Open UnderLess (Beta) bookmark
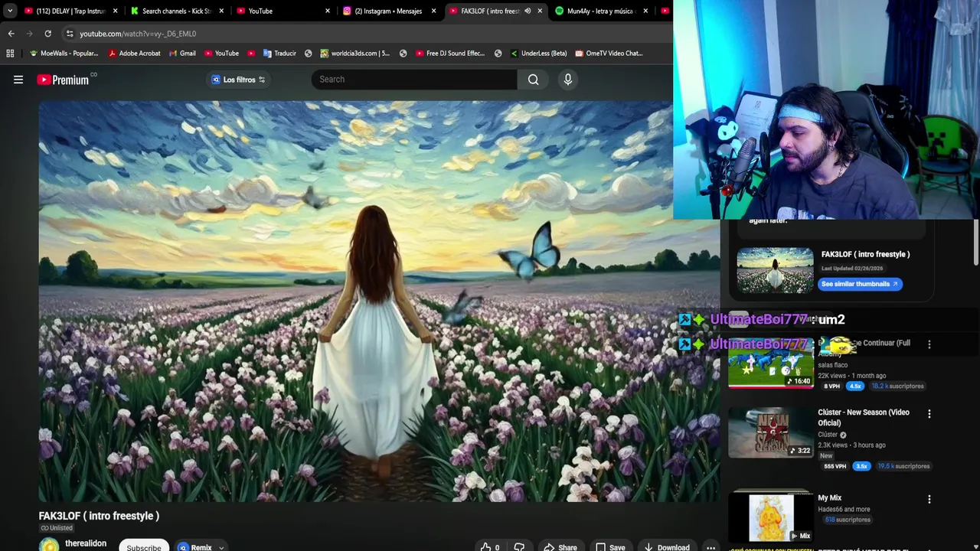The height and width of the screenshot is (551, 980). pyautogui.click(x=538, y=54)
